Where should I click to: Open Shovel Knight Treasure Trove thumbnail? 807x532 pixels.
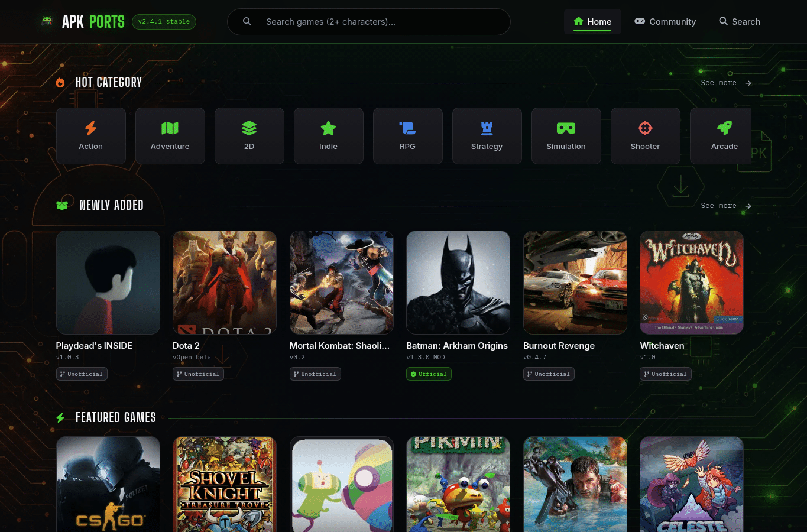(225, 485)
